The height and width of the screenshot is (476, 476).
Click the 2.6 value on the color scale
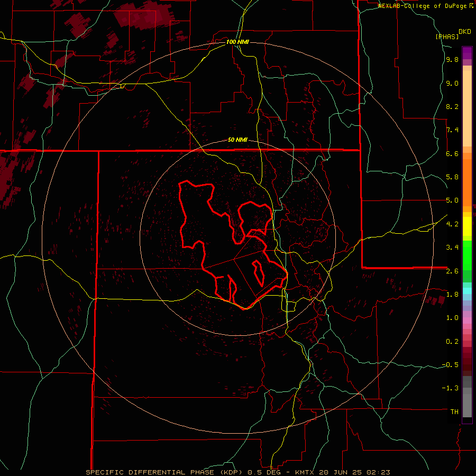click(452, 271)
